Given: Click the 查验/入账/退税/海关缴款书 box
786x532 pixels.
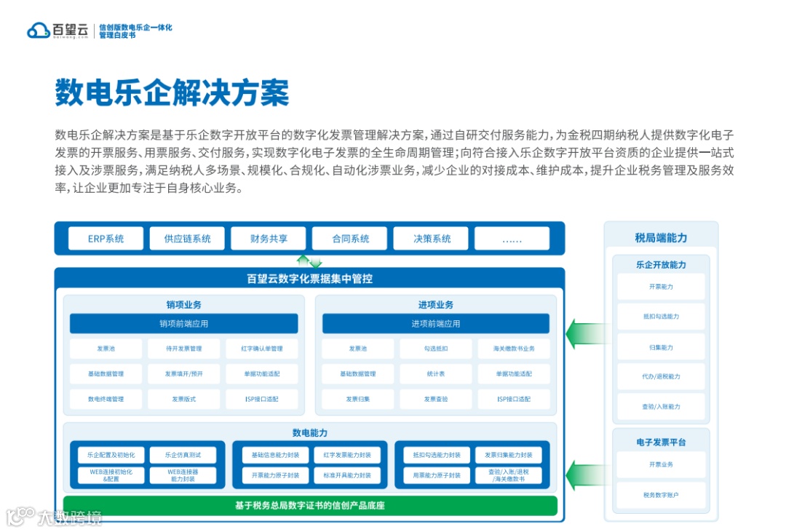Looking at the screenshot, I should pos(508,475).
